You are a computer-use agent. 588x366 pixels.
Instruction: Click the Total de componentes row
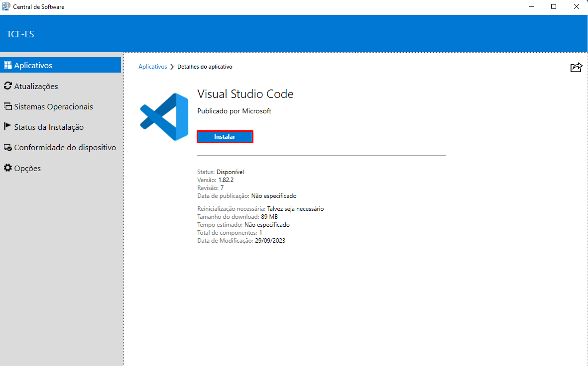(x=230, y=233)
